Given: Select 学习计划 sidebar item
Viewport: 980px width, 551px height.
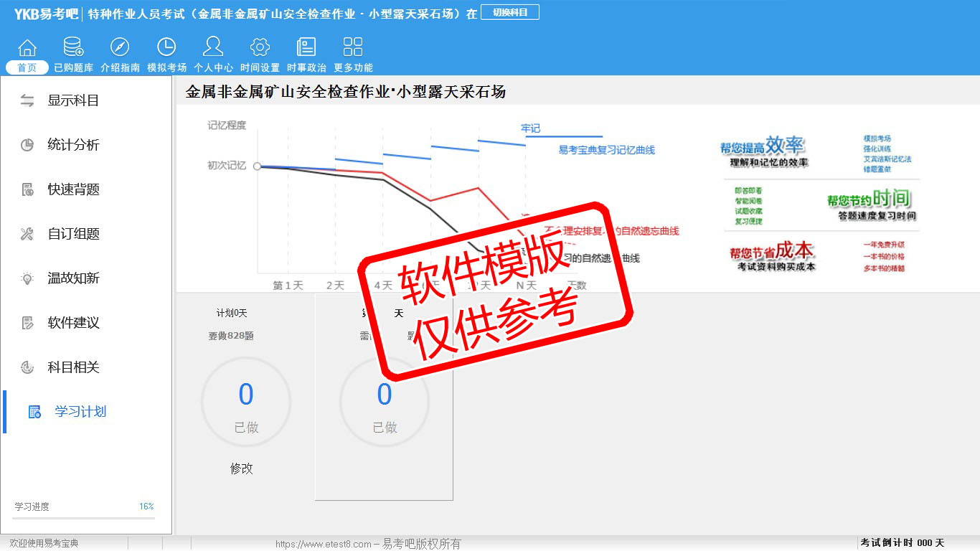Looking at the screenshot, I should coord(80,412).
